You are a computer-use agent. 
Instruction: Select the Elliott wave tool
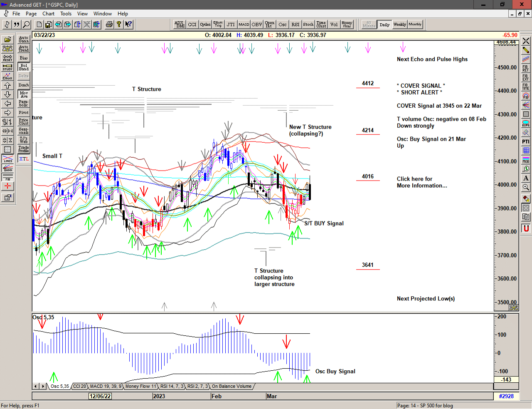(7, 76)
